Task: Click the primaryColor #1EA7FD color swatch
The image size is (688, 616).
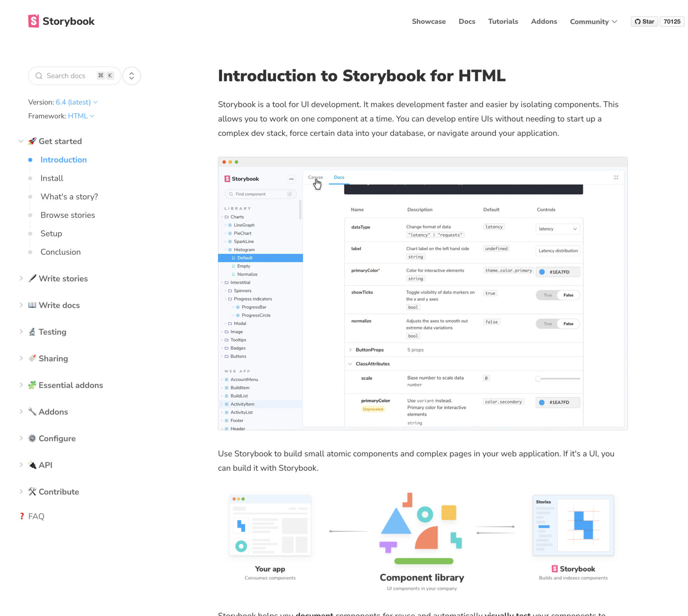Action: (542, 272)
